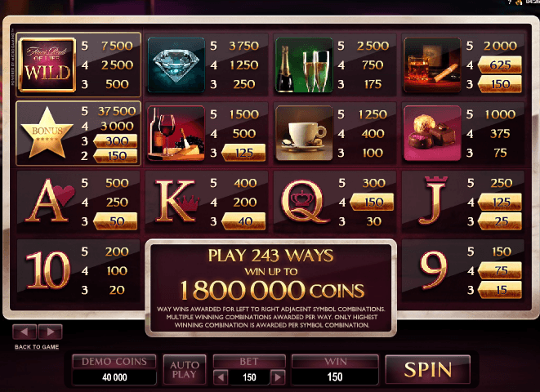Select the red wine and cheese symbol
This screenshot has width=540, height=392.
click(x=176, y=133)
